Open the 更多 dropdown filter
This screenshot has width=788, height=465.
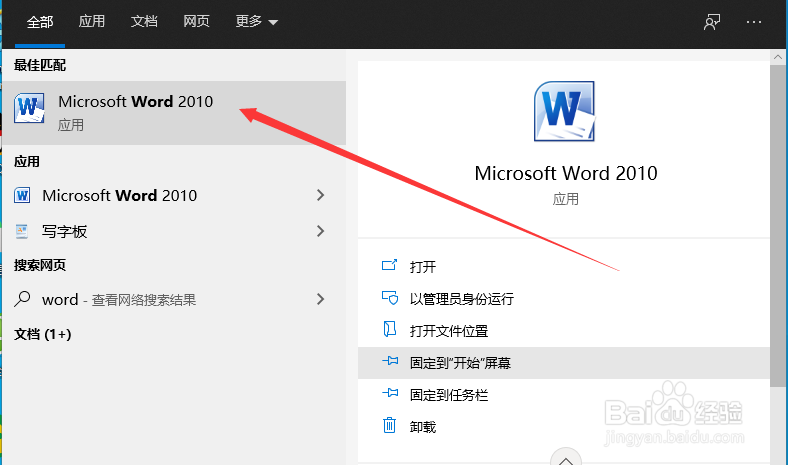click(256, 22)
